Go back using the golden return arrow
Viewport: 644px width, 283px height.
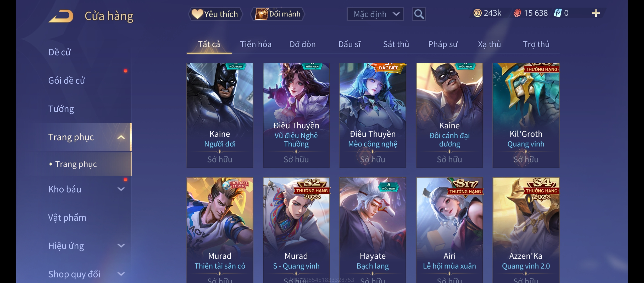tap(61, 16)
